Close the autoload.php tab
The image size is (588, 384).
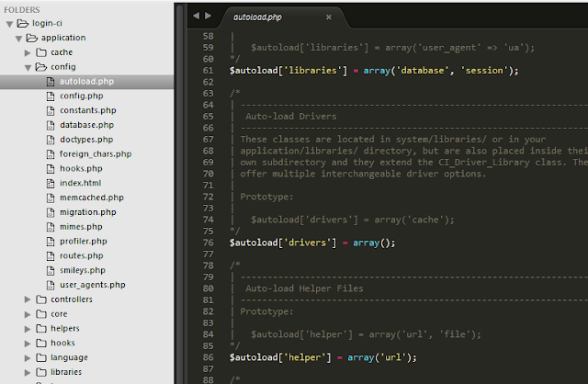pyautogui.click(x=329, y=17)
